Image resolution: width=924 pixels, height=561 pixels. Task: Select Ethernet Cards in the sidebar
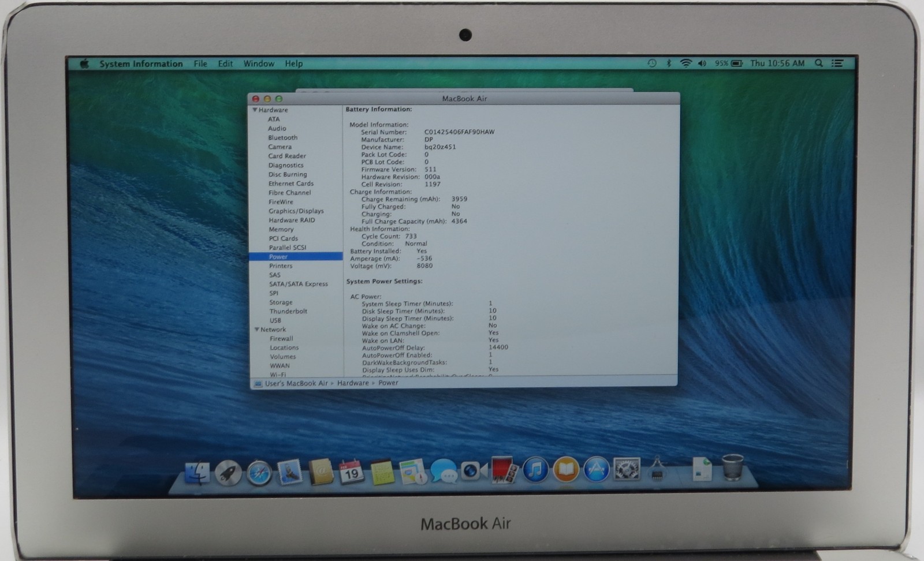(291, 184)
